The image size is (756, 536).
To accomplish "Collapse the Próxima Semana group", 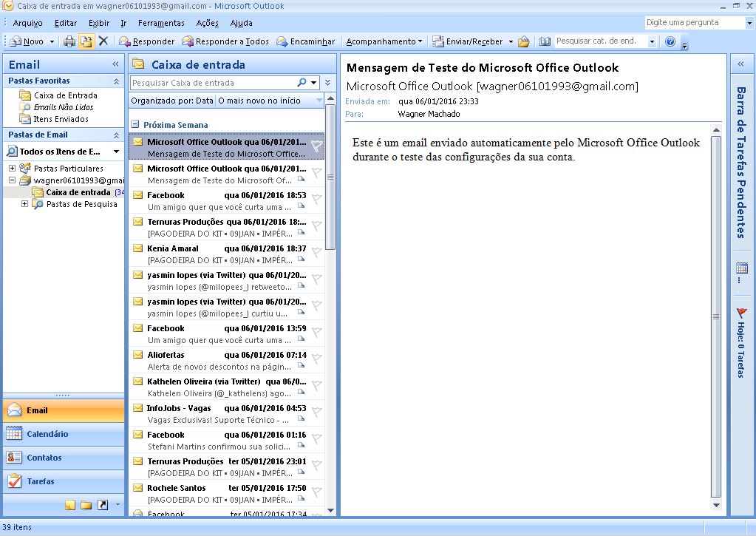I will [x=135, y=124].
